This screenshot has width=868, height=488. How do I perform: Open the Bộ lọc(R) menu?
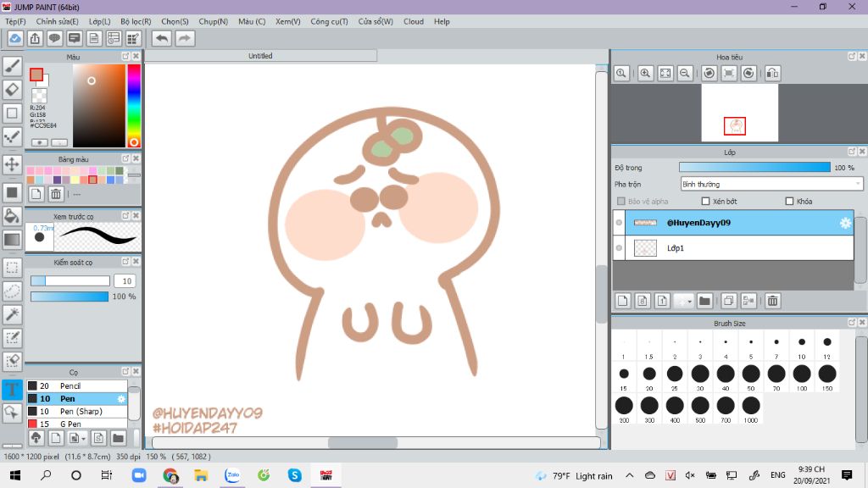[x=136, y=21]
